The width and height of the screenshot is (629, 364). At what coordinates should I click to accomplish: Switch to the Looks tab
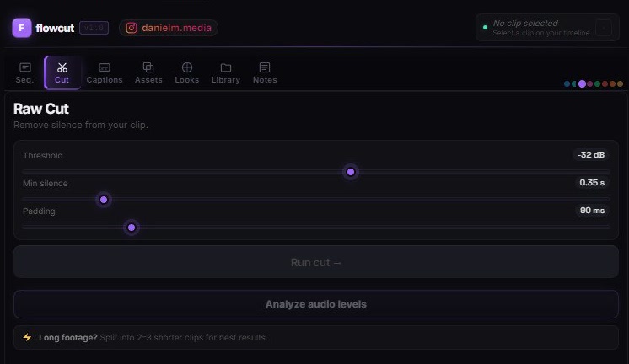click(x=187, y=73)
